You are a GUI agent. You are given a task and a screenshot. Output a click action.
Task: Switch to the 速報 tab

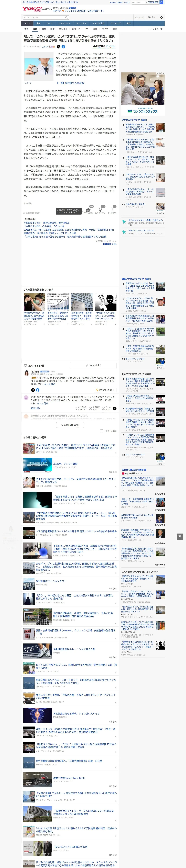point(38,24)
